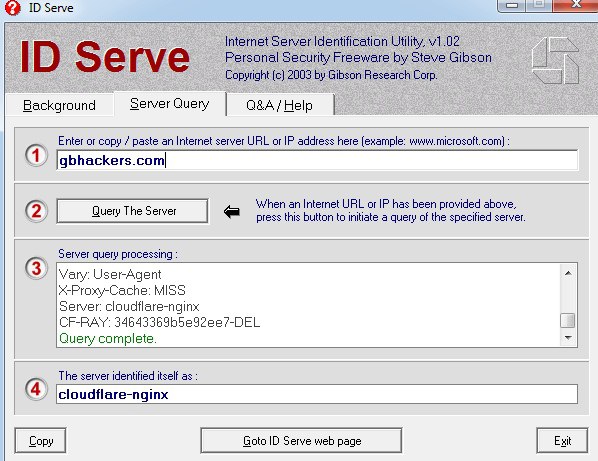Click the server URL input field
The width and height of the screenshot is (598, 461).
click(317, 160)
